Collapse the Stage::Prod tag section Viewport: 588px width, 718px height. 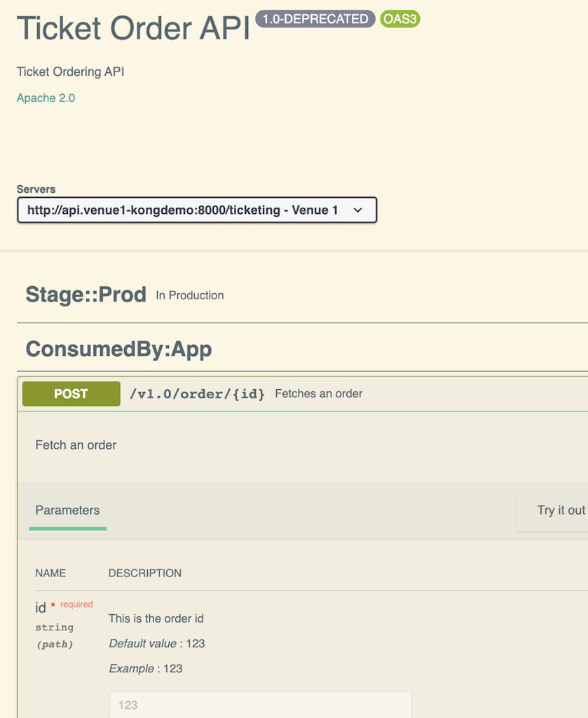[86, 294]
